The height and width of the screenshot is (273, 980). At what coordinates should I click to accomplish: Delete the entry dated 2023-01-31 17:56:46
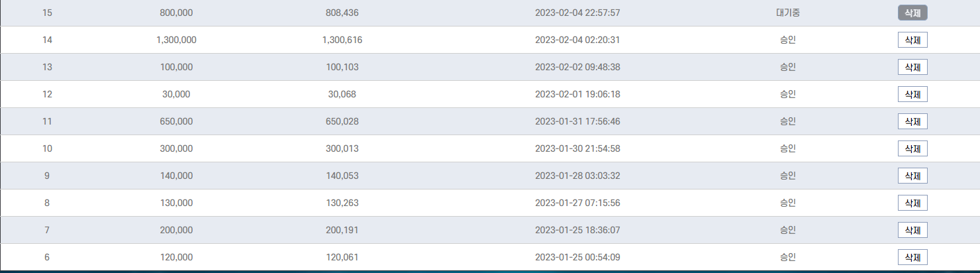point(912,121)
